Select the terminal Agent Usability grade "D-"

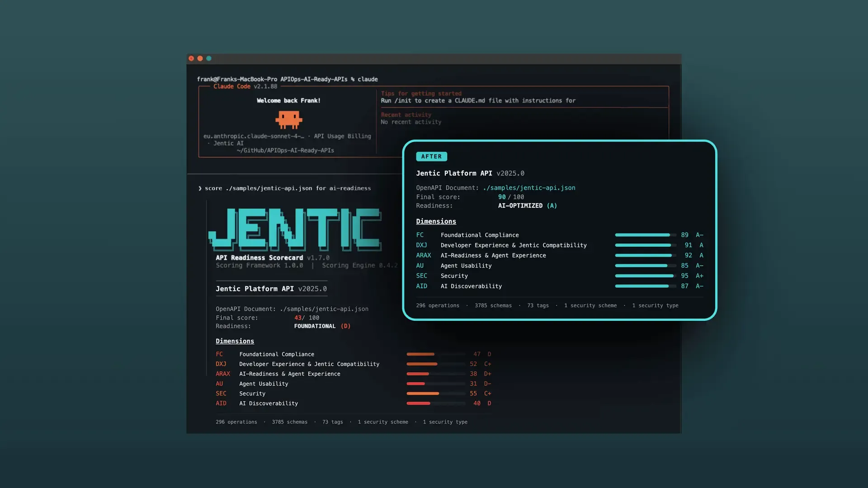488,384
